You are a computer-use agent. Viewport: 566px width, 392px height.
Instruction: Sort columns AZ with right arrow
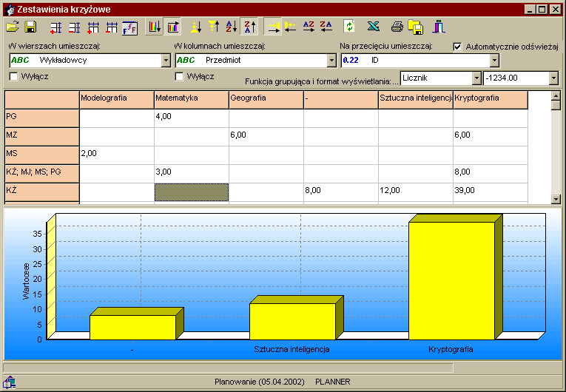click(309, 27)
